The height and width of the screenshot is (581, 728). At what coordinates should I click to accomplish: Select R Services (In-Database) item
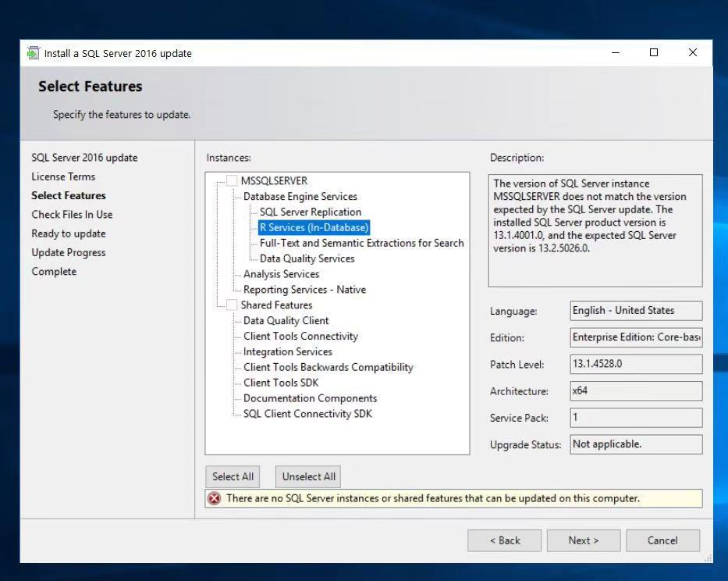pyautogui.click(x=314, y=227)
